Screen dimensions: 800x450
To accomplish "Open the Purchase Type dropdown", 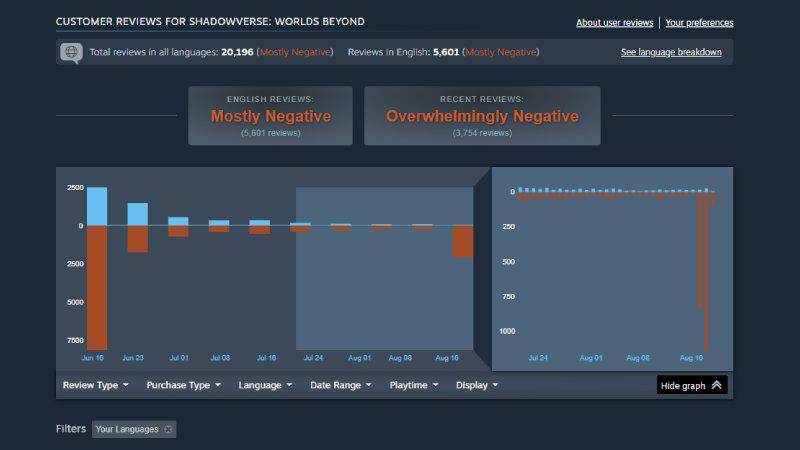I will point(184,385).
